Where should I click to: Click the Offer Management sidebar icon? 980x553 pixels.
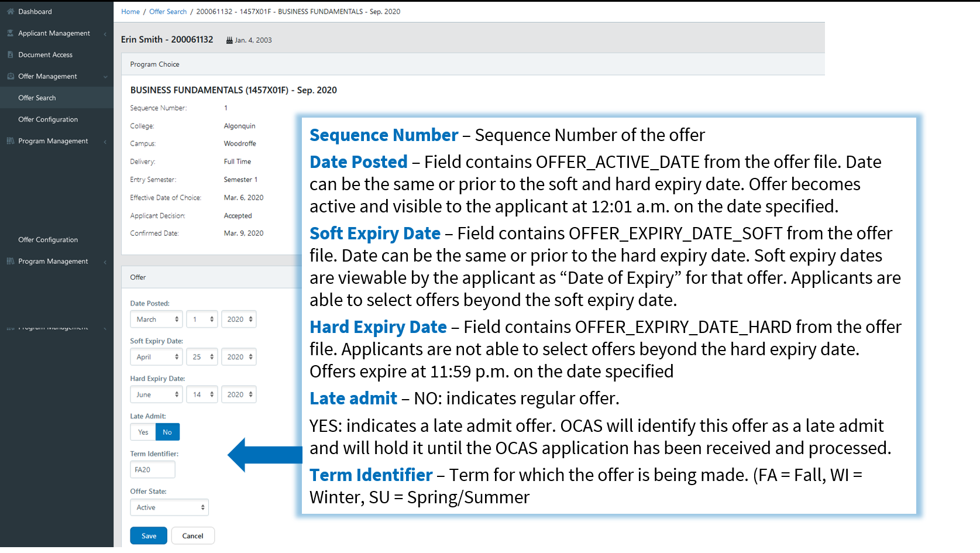[11, 76]
